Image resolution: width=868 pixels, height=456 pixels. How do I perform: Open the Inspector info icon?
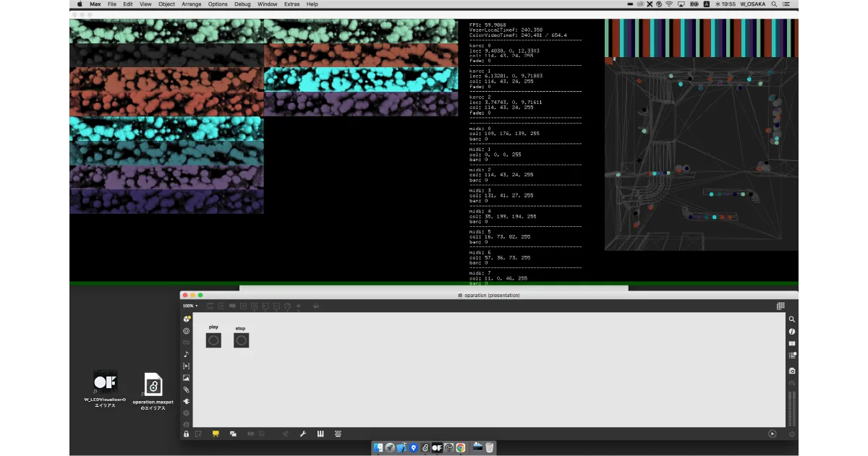pyautogui.click(x=792, y=331)
